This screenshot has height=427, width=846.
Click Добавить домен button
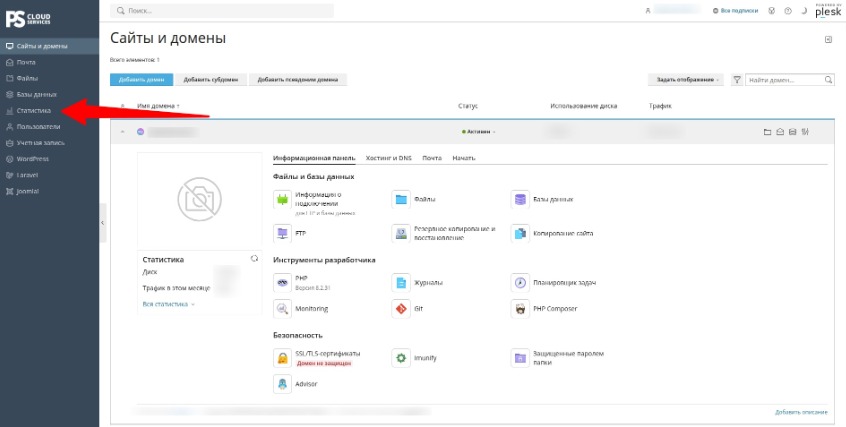(x=141, y=80)
